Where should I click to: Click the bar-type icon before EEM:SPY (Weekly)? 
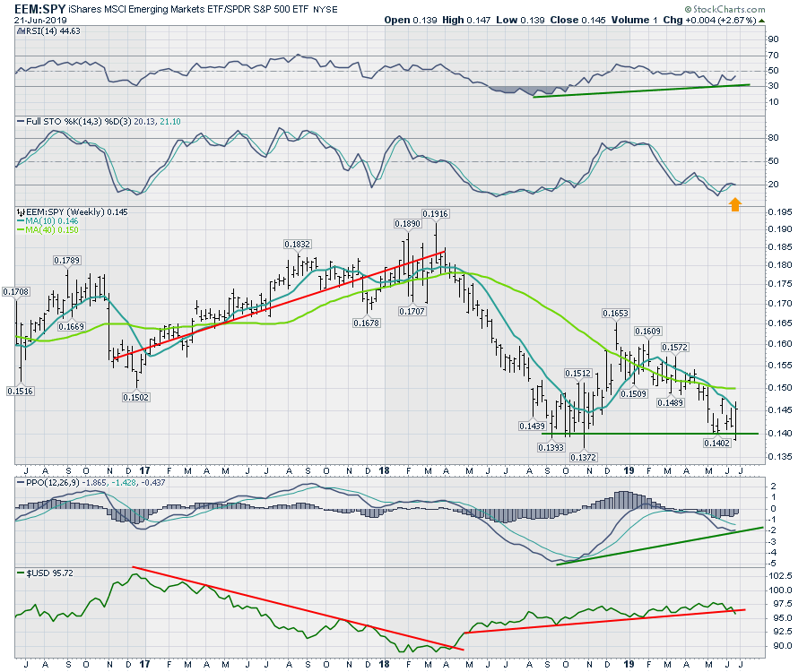[x=21, y=211]
